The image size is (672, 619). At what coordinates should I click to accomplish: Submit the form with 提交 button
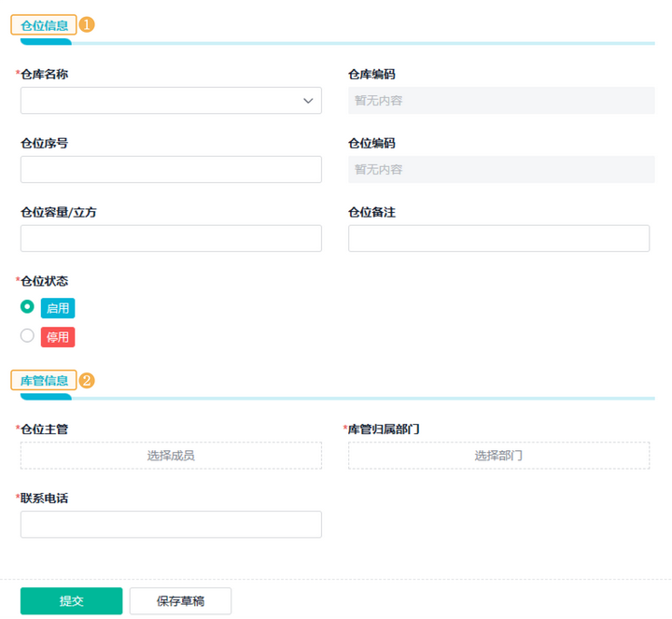(72, 600)
